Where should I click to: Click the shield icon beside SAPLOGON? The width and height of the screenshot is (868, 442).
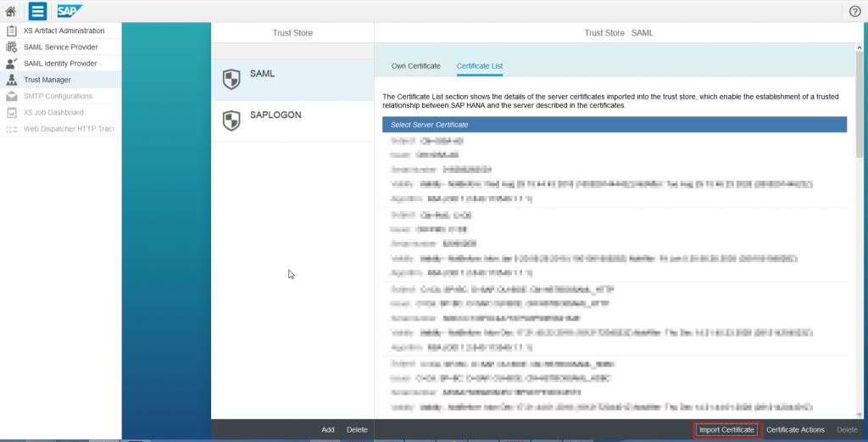pyautogui.click(x=231, y=120)
